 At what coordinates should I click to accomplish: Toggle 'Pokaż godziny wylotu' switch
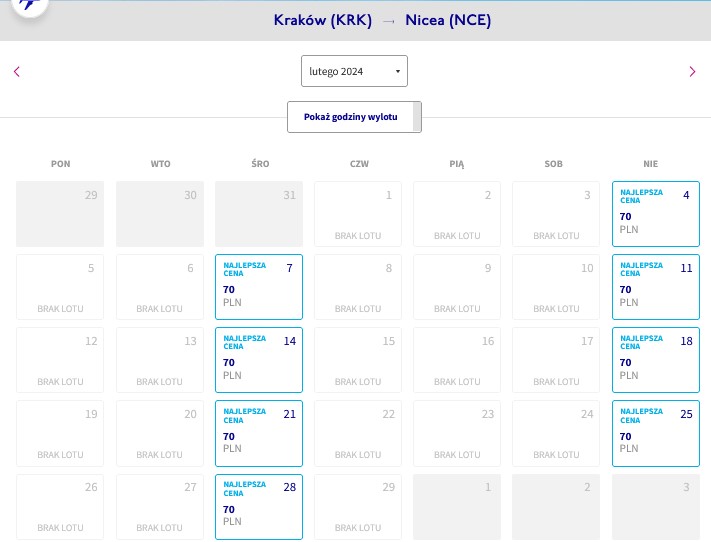pyautogui.click(x=354, y=117)
